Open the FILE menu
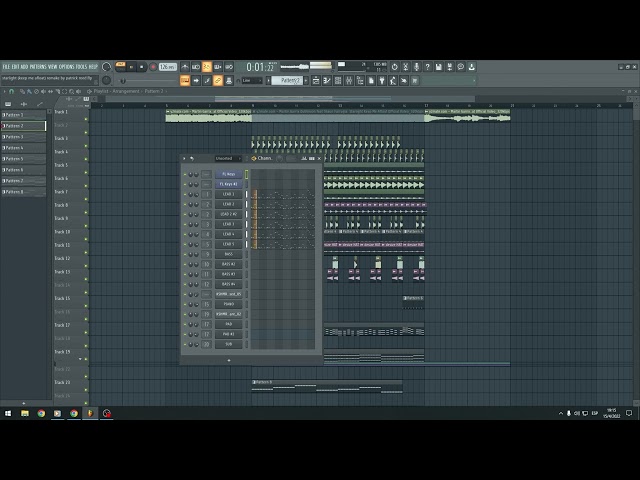The width and height of the screenshot is (640, 480). [x=7, y=67]
